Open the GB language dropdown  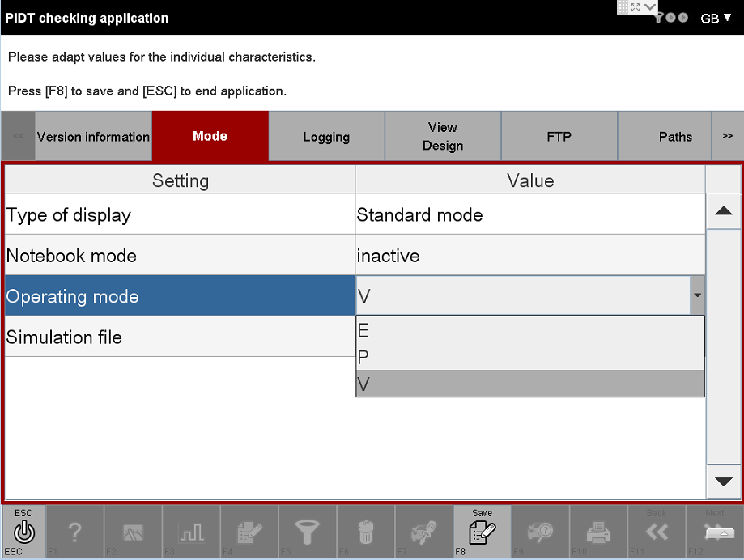click(716, 18)
